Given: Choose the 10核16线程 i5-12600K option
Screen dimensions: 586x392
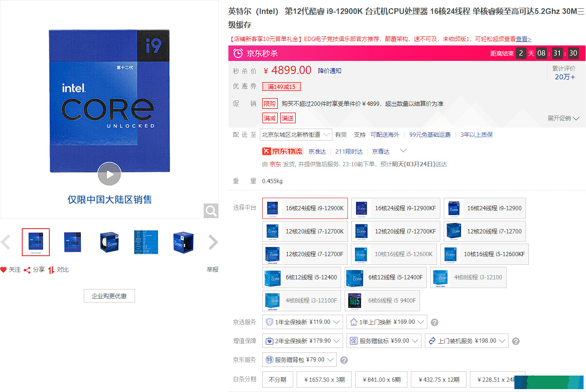Looking at the screenshot, I should point(394,254).
